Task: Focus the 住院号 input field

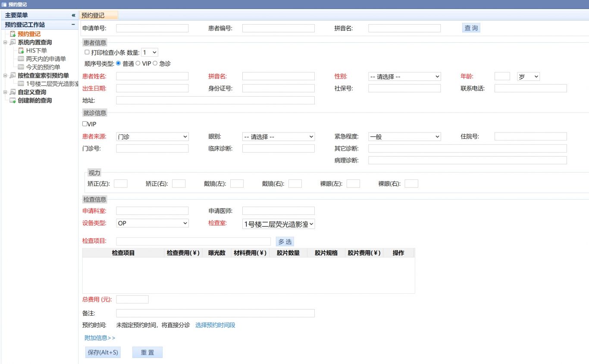Action: pos(530,137)
